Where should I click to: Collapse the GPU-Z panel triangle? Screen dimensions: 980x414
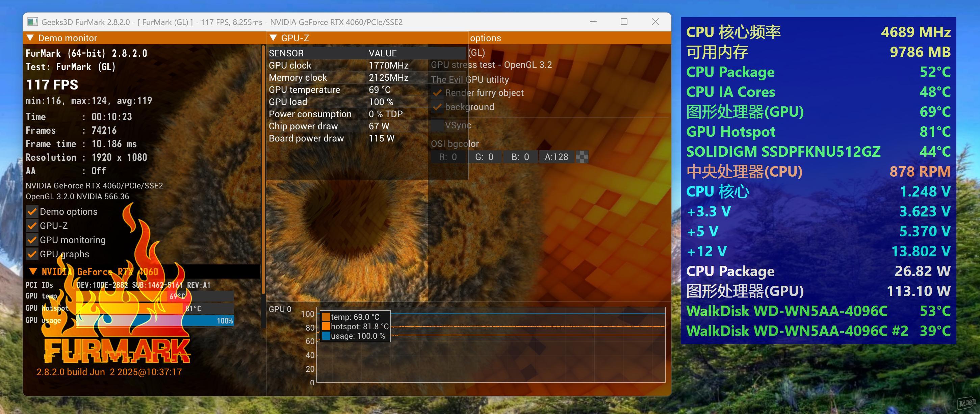pyautogui.click(x=273, y=38)
